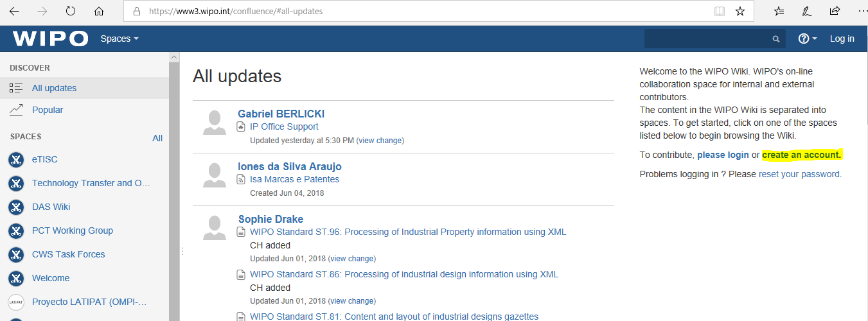Screen dimensions: 868x321
Task: Open the reading view icon
Action: (719, 12)
